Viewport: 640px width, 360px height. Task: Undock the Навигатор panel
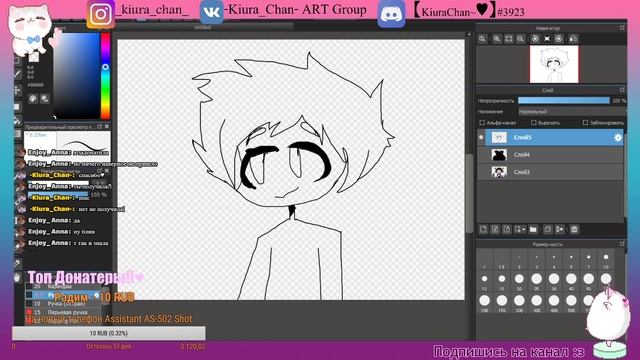[x=622, y=28]
